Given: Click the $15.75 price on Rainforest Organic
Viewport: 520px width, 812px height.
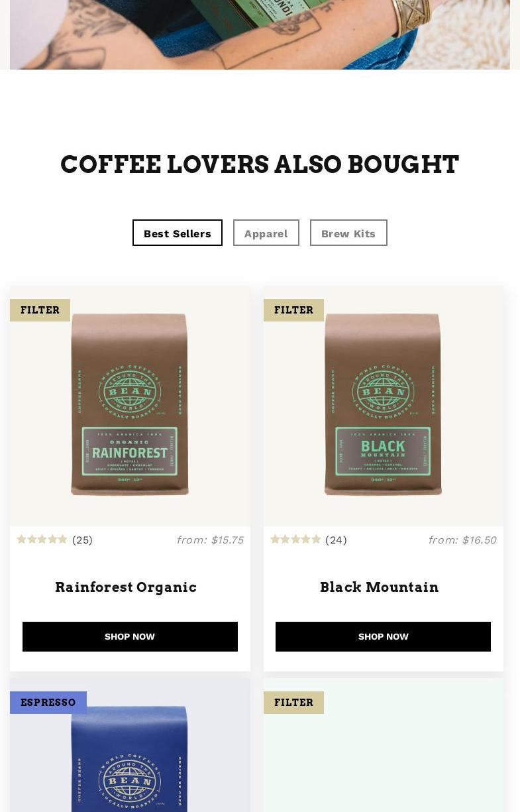Looking at the screenshot, I should [210, 540].
